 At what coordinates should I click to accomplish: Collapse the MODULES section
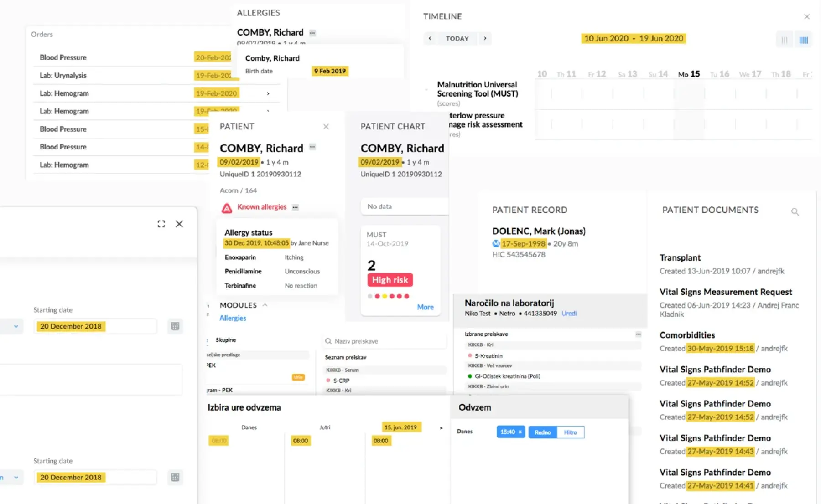pos(265,305)
